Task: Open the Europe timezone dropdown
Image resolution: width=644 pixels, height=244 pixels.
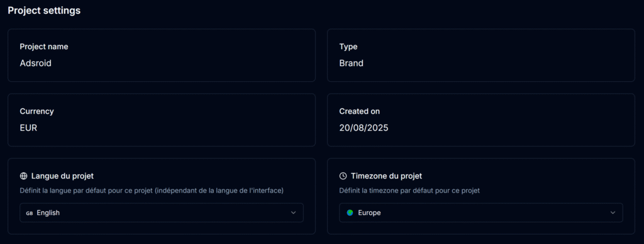Action: click(481, 213)
